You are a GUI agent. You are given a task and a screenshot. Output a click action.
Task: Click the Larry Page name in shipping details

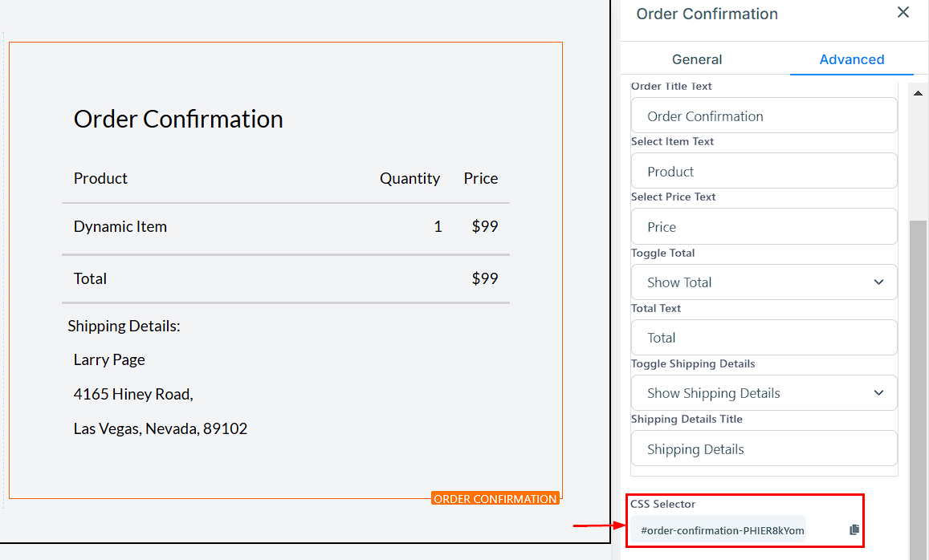[109, 360]
